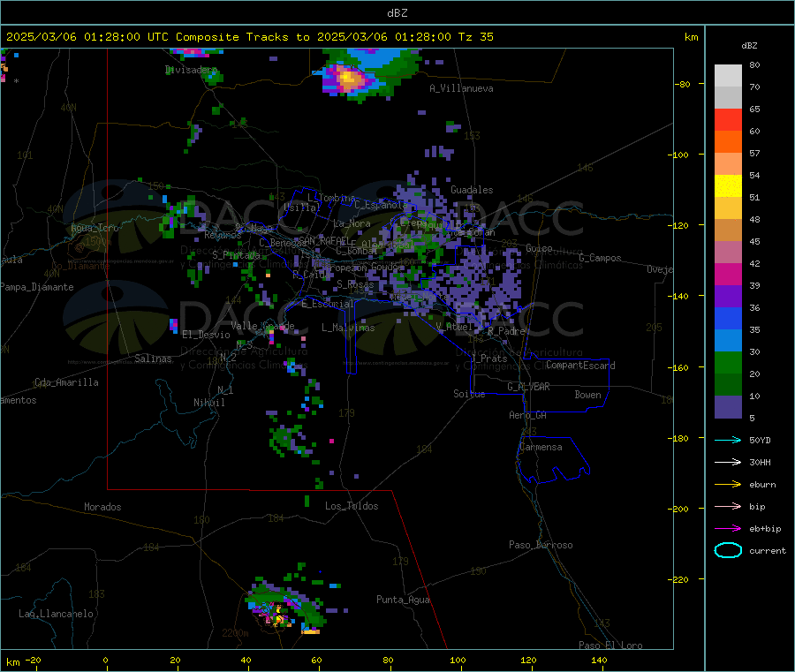The image size is (795, 672).
Task: Click the gray 70 dBZ color swatch
Action: point(728,98)
